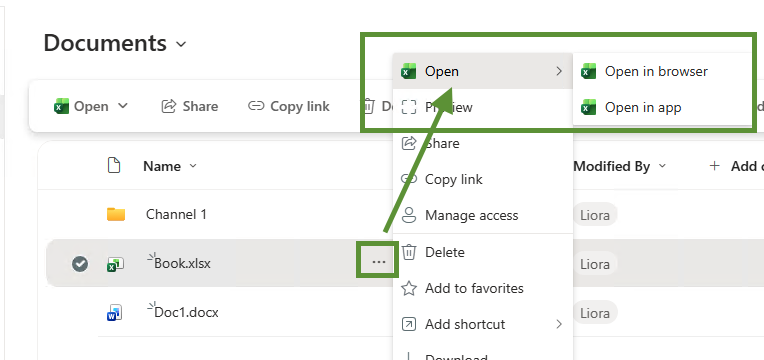Sort by the Name column header
This screenshot has width=764, height=360.
pyautogui.click(x=162, y=166)
